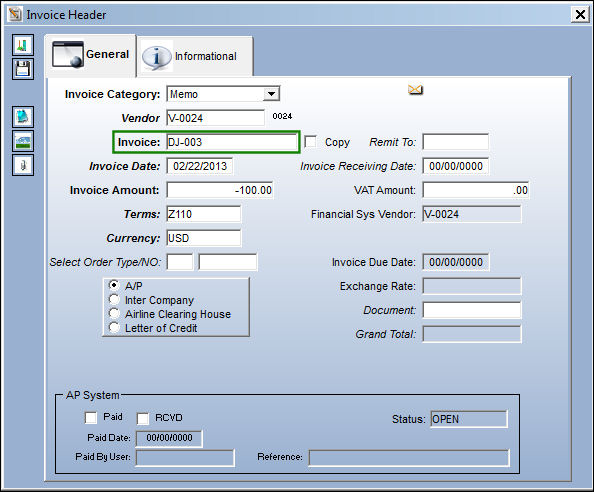The height and width of the screenshot is (492, 594).
Task: Click the Invoice Date label
Action: (x=125, y=166)
